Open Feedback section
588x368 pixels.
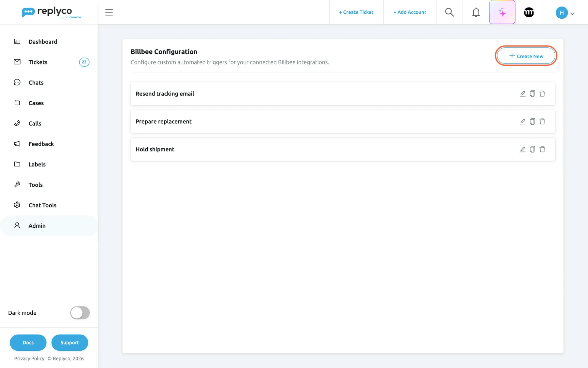tap(49, 144)
